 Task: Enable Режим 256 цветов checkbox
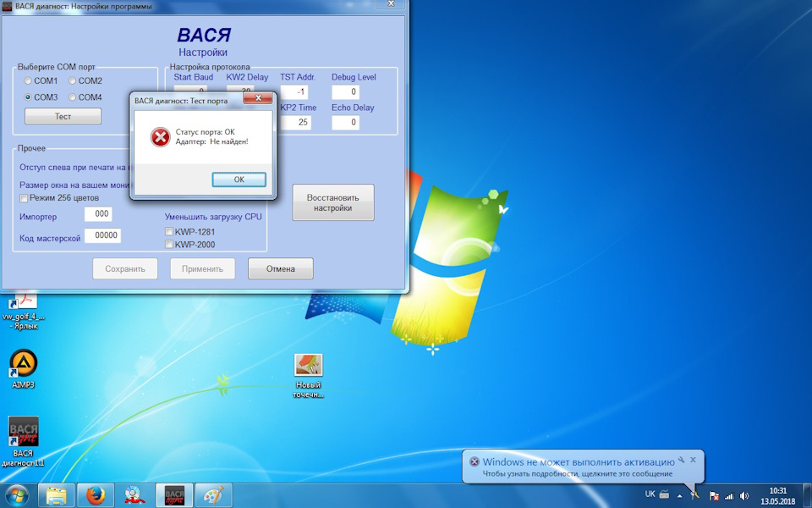click(x=24, y=198)
